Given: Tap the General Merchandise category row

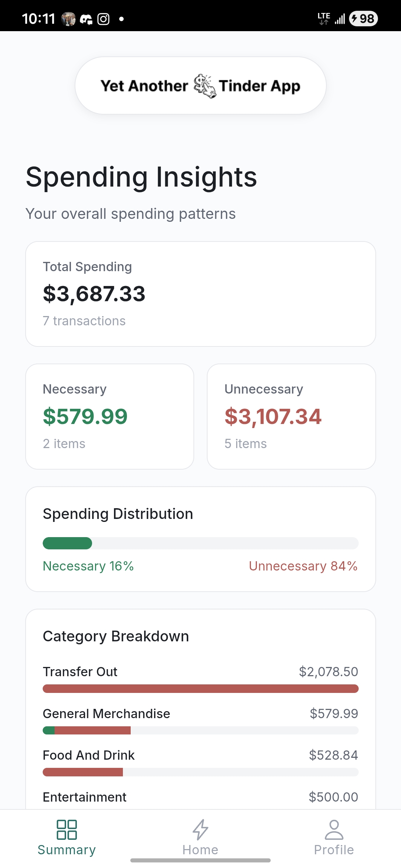Looking at the screenshot, I should 200,714.
